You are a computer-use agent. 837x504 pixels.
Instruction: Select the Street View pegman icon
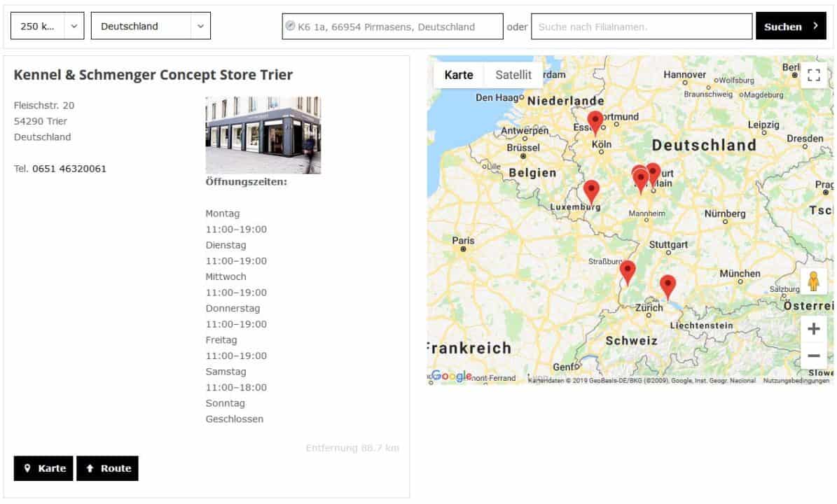[813, 281]
